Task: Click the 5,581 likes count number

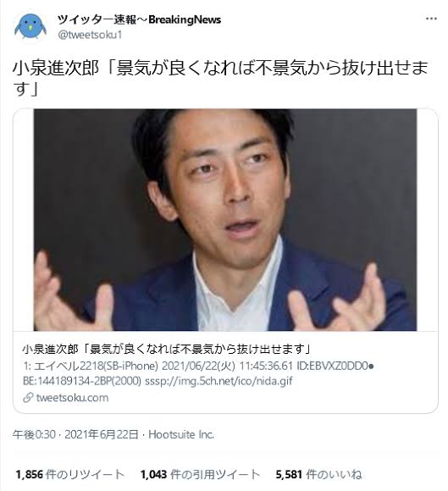Action: 289,474
